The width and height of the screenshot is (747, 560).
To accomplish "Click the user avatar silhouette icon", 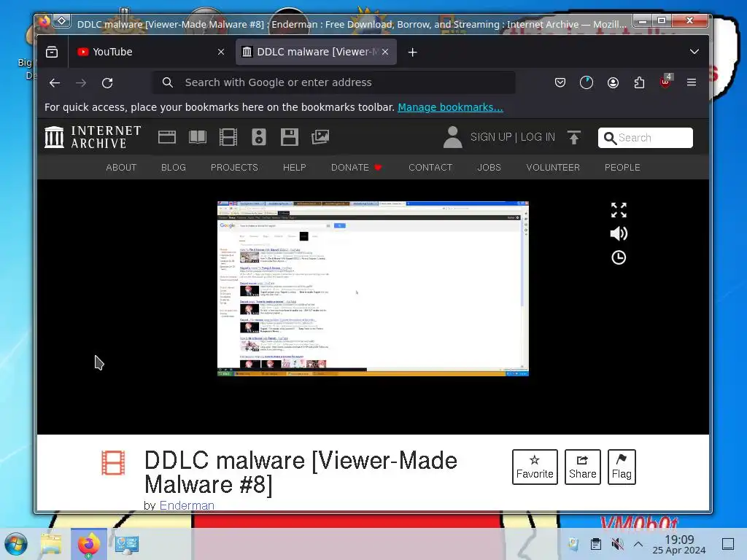I will coord(452,137).
